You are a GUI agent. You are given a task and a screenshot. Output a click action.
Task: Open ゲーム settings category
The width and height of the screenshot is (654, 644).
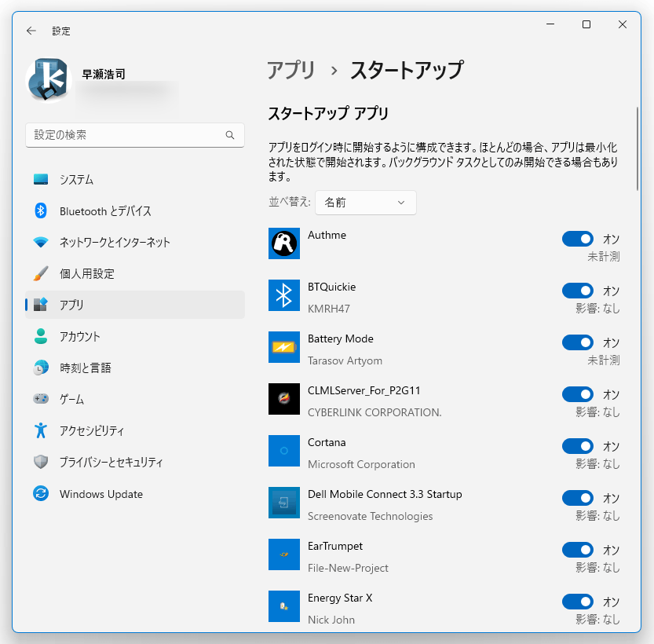coord(135,399)
